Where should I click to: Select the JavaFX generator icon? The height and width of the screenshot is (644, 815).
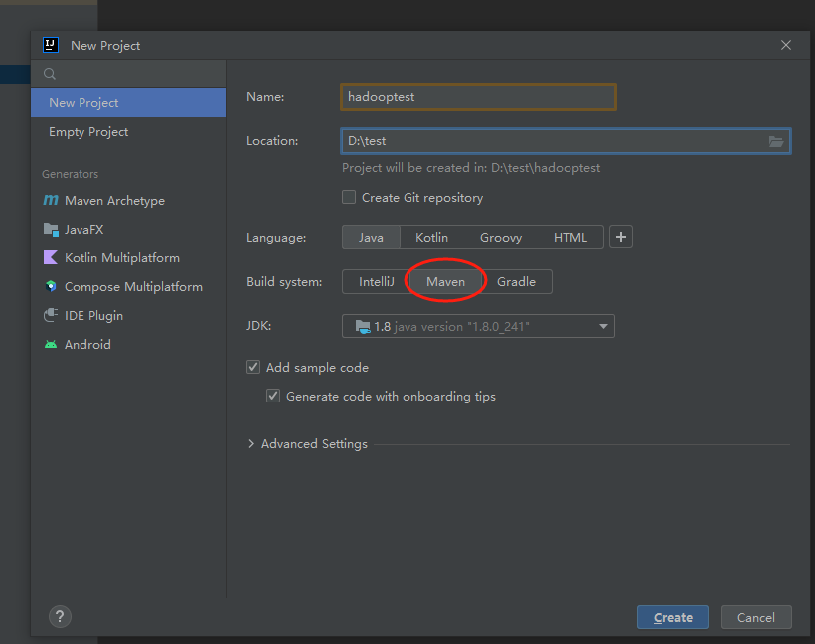(51, 230)
